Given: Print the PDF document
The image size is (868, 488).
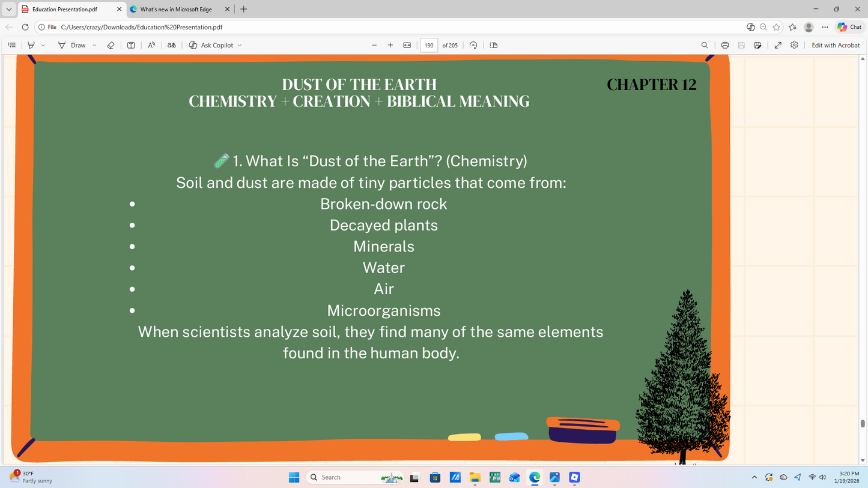Looking at the screenshot, I should [725, 45].
